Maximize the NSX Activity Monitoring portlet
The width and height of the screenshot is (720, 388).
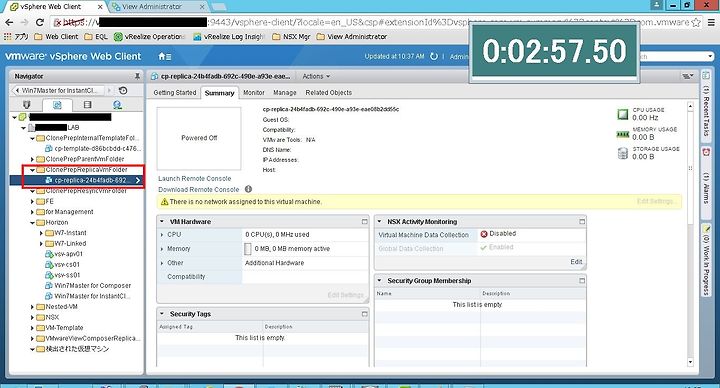tap(582, 222)
